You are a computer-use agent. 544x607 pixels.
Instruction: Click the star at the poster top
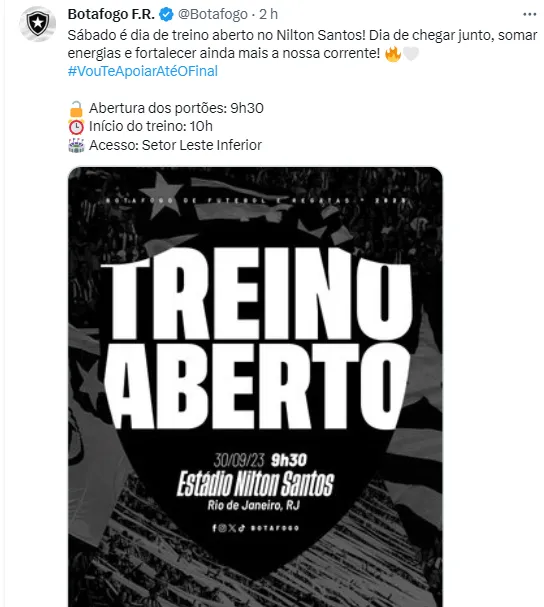pos(161,195)
